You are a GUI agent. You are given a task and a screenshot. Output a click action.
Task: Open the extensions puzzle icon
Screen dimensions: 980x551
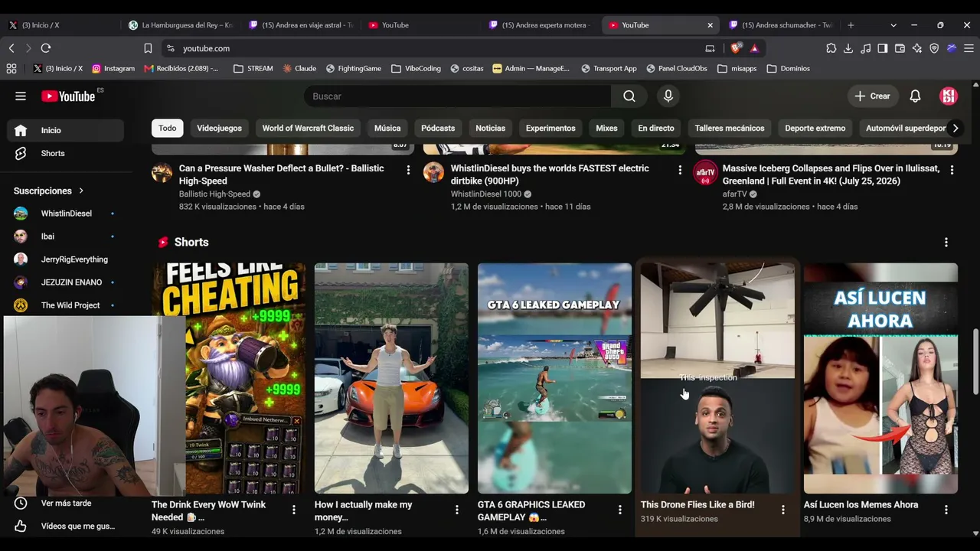[831, 48]
